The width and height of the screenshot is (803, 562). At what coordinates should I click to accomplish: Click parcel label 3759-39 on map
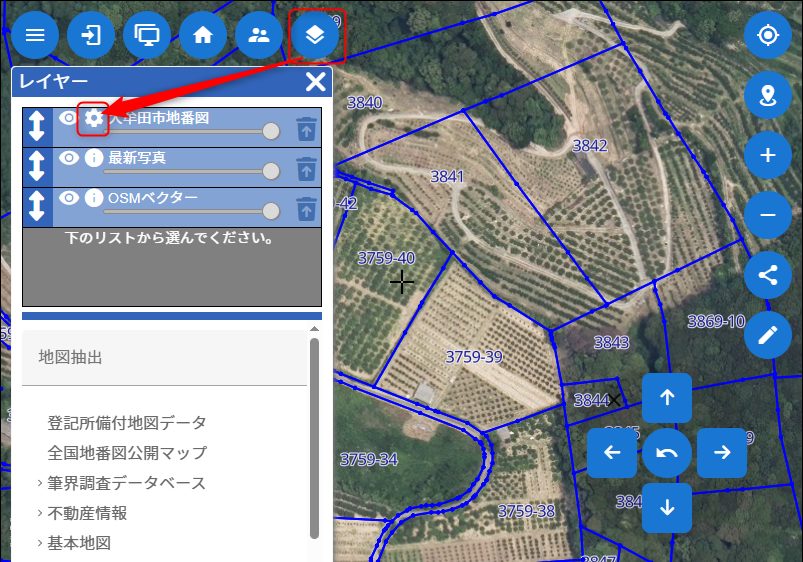pos(474,357)
